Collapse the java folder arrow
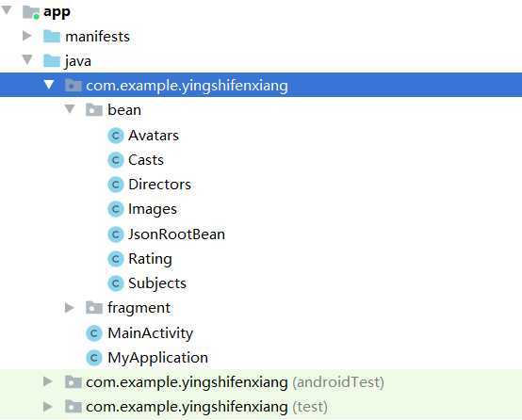Viewport: 522px width, 420px height. (x=27, y=60)
